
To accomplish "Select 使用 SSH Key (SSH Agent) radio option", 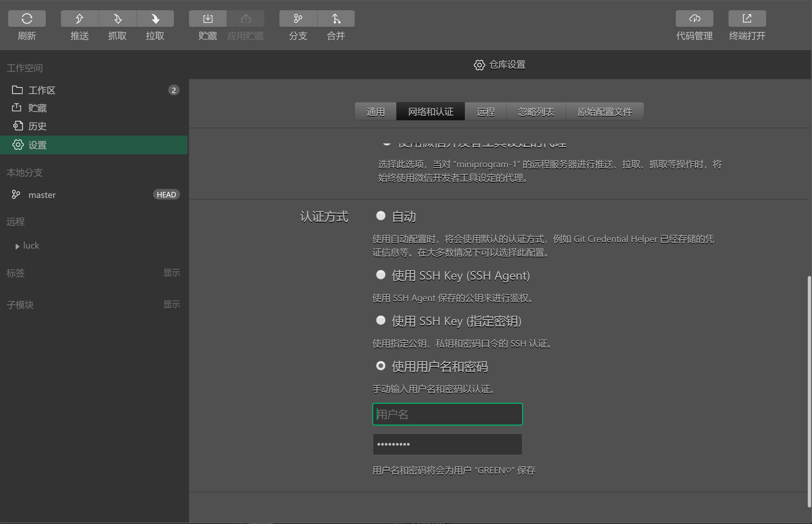I will (380, 275).
